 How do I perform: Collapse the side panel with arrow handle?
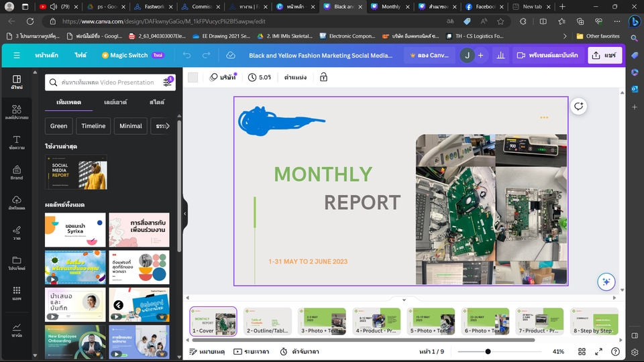pos(185,213)
